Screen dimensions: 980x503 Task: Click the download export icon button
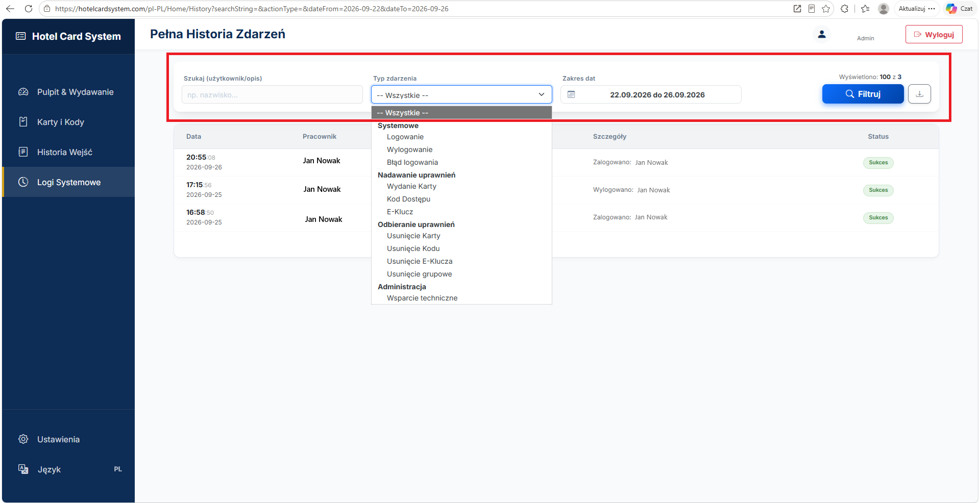pos(919,94)
